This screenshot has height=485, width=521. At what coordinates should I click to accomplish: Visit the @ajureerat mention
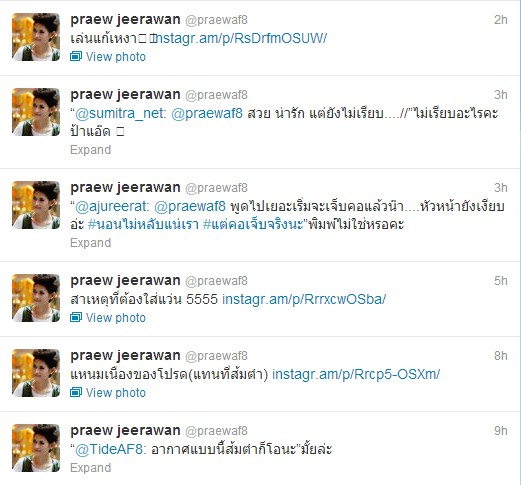(x=112, y=207)
